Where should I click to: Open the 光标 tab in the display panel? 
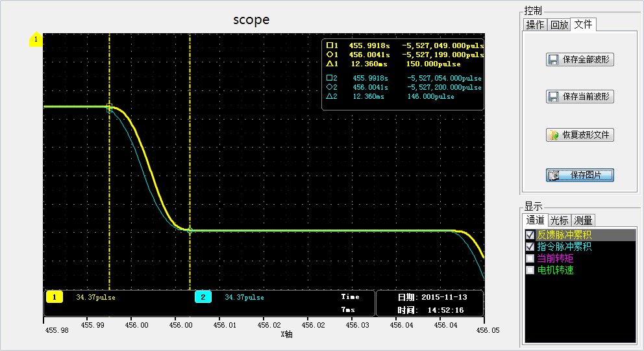(x=559, y=220)
